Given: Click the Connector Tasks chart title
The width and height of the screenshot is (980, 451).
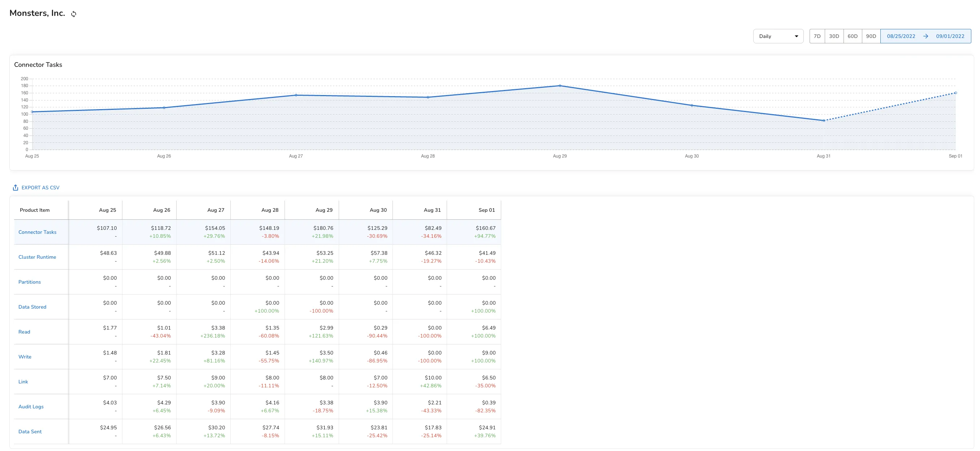Looking at the screenshot, I should [x=38, y=65].
